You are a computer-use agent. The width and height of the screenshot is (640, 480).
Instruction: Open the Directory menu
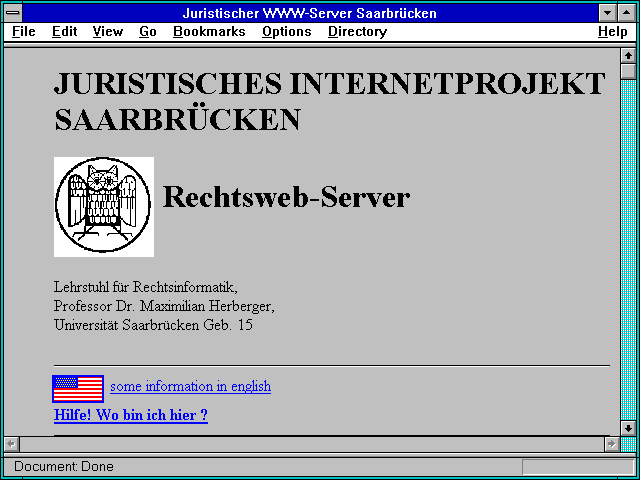pyautogui.click(x=358, y=32)
